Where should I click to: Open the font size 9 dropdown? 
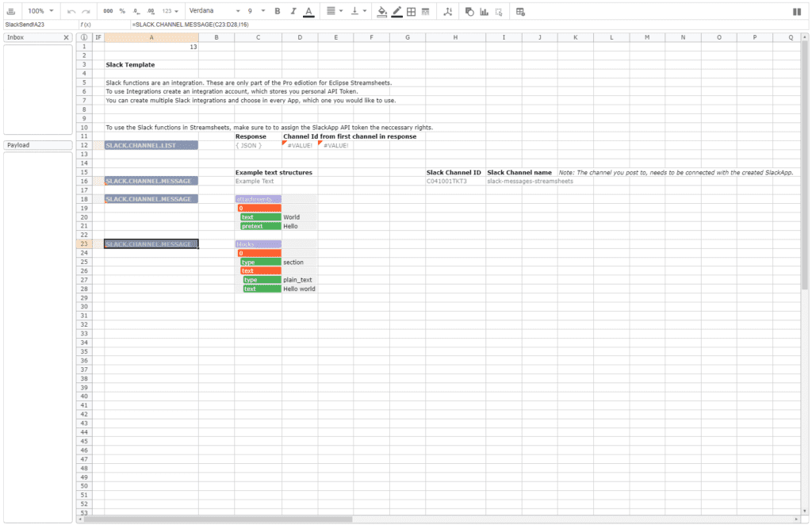tap(256, 11)
